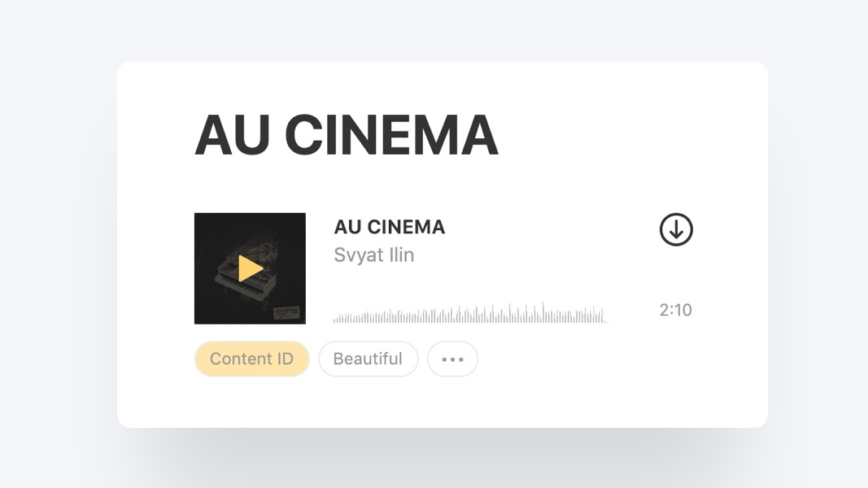The height and width of the screenshot is (488, 868).
Task: Click the yellow triangle over the cover
Action: pyautogui.click(x=250, y=268)
